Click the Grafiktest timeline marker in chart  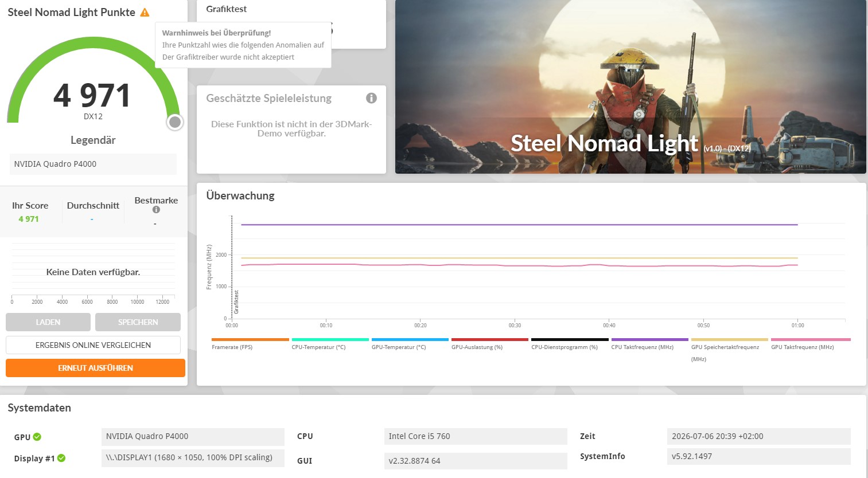236,301
